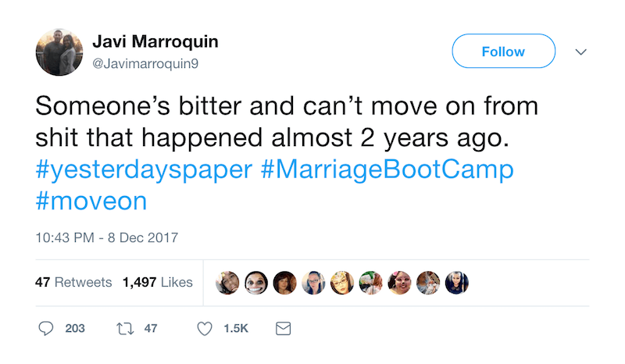The width and height of the screenshot is (625, 364).
Task: Expand the tweet options chevron menu
Action: point(580,52)
